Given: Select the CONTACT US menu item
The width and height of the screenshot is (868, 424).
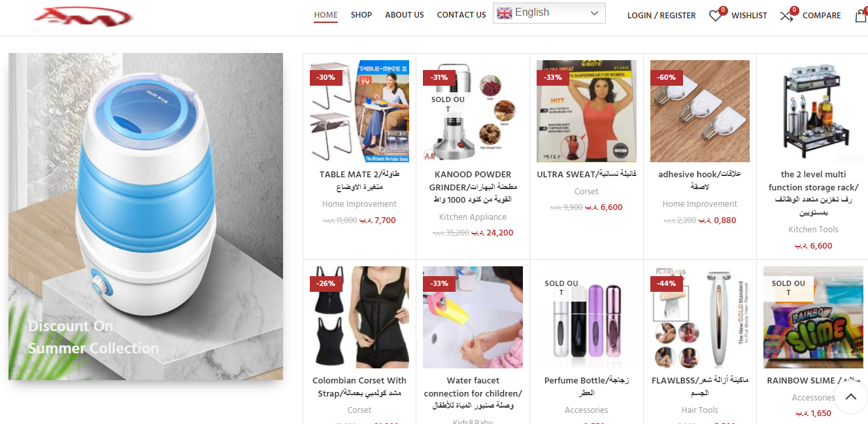Looking at the screenshot, I should click(461, 15).
